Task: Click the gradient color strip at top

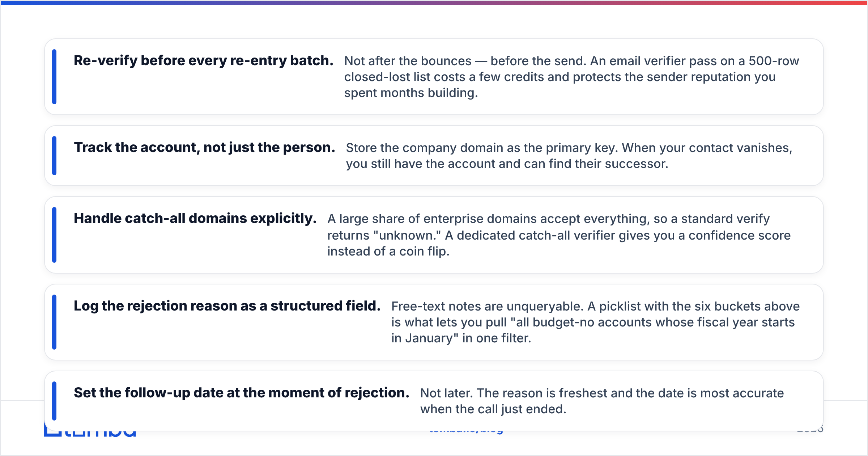Action: [x=434, y=3]
